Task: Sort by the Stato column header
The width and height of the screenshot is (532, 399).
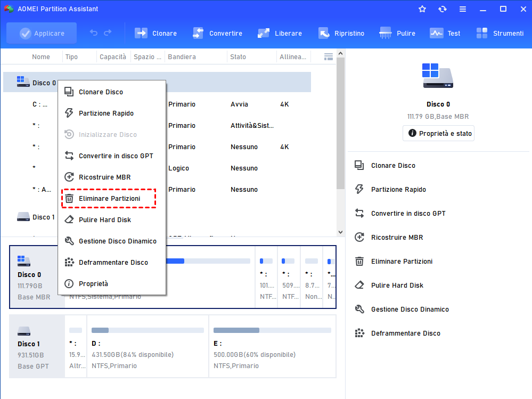Action: [x=238, y=57]
